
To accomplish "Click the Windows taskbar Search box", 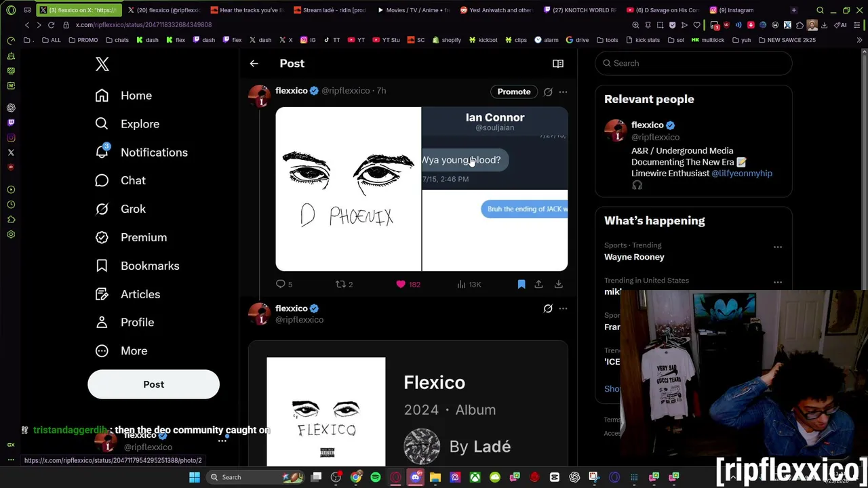I will pos(255,477).
